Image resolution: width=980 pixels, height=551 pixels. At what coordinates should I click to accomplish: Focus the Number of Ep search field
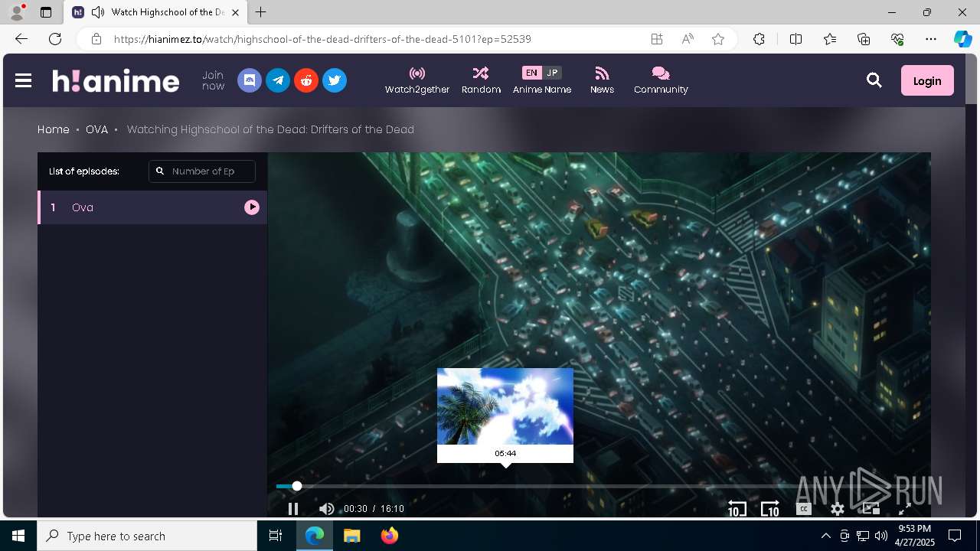tap(202, 171)
